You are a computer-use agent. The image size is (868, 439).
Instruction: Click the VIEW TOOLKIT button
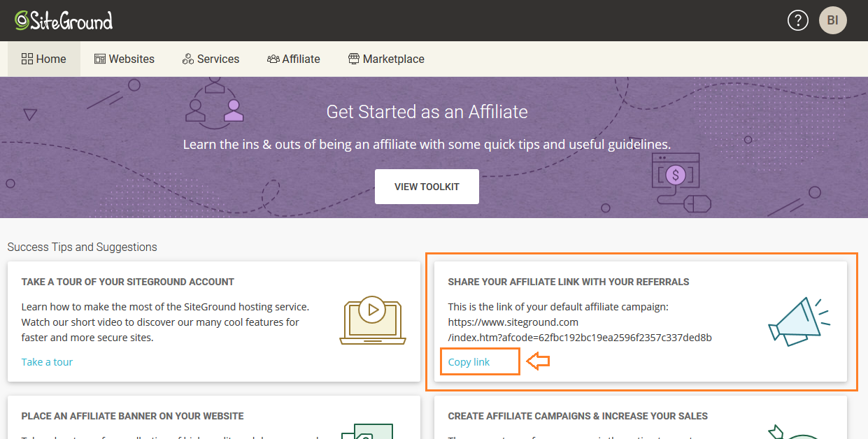(x=427, y=187)
